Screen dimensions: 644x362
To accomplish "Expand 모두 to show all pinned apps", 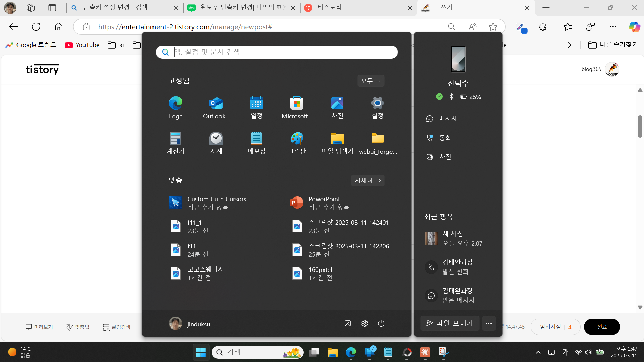I will [370, 81].
